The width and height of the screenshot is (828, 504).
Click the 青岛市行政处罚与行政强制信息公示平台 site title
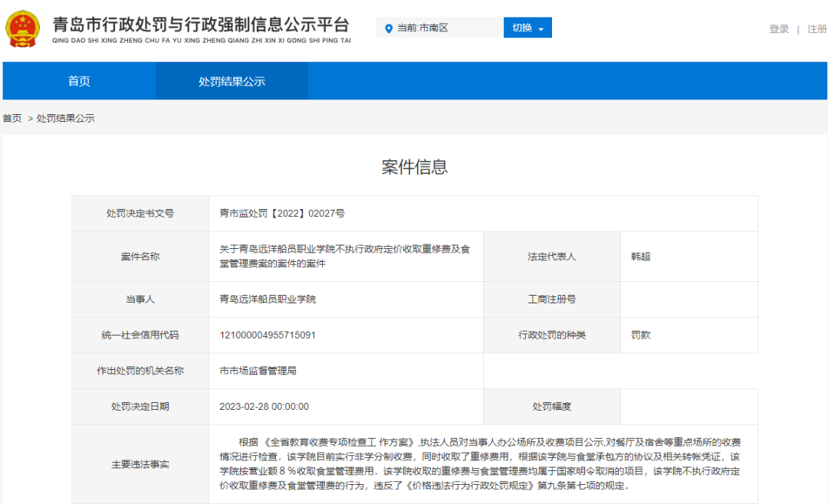(x=201, y=24)
